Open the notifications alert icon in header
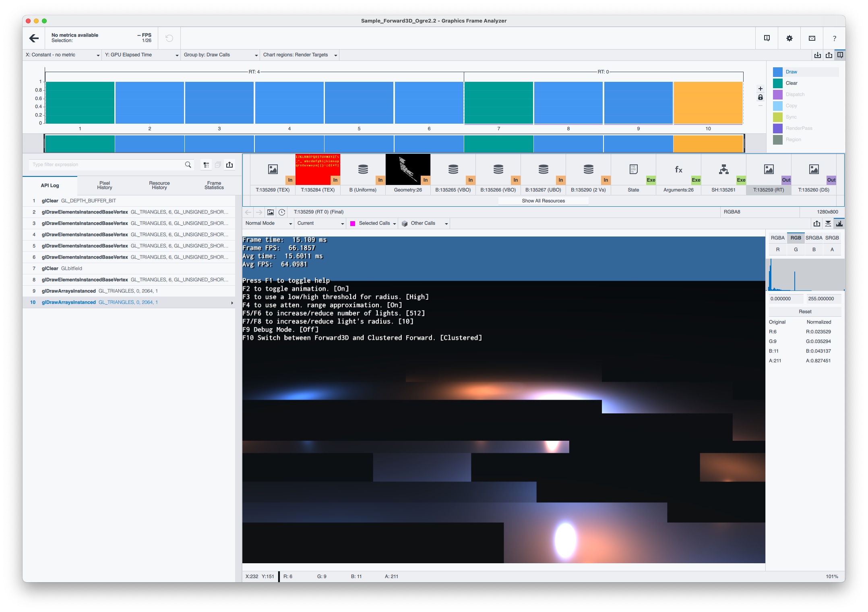Image resolution: width=868 pixels, height=612 pixels. coord(767,38)
